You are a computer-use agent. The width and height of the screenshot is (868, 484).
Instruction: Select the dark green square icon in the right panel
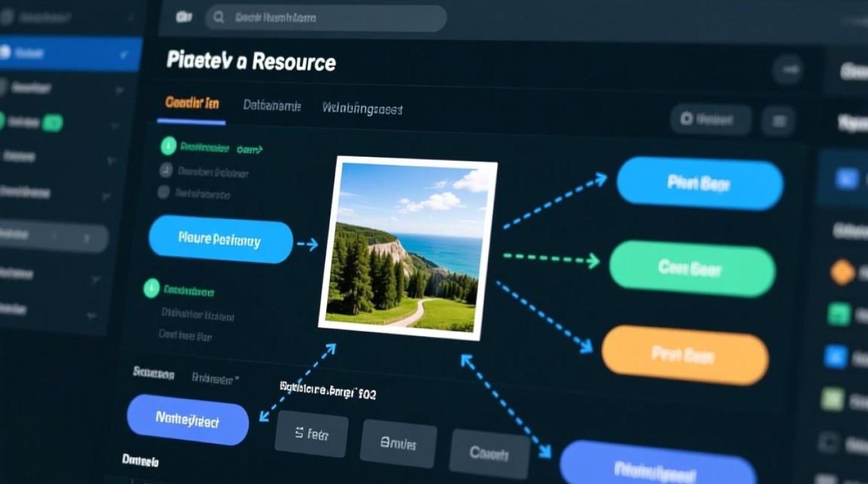point(839,314)
